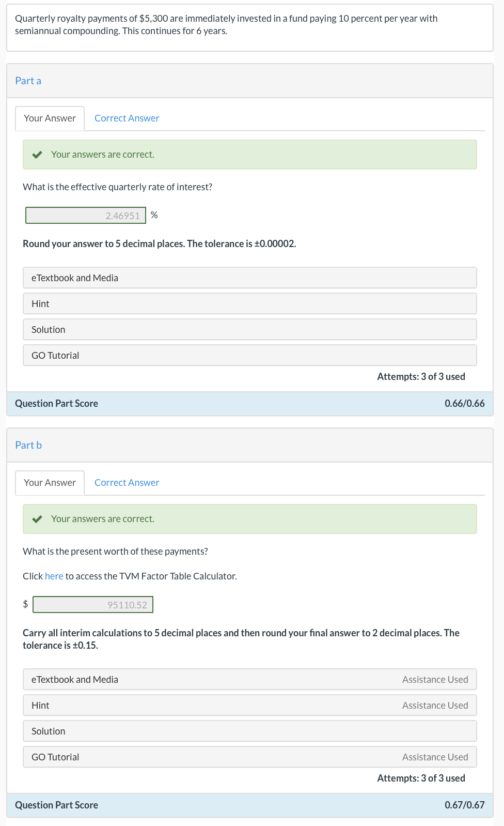The height and width of the screenshot is (826, 504).
Task: Expand eTextbook and Media in Part a
Action: click(x=249, y=278)
